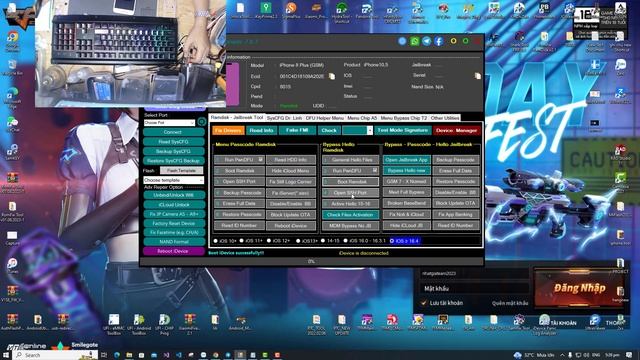The height and width of the screenshot is (360, 640).
Task: Click the Quên mật khẩu link
Action: [x=510, y=303]
